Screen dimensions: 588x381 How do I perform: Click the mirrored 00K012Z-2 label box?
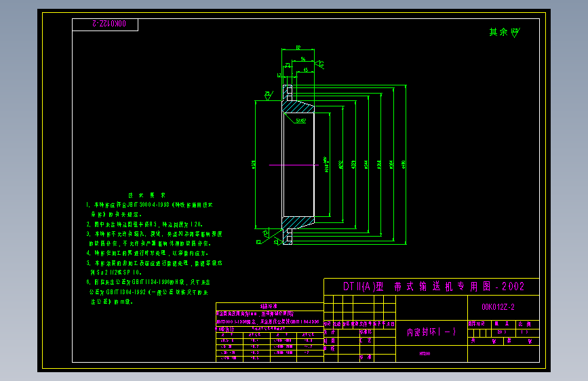[105, 25]
